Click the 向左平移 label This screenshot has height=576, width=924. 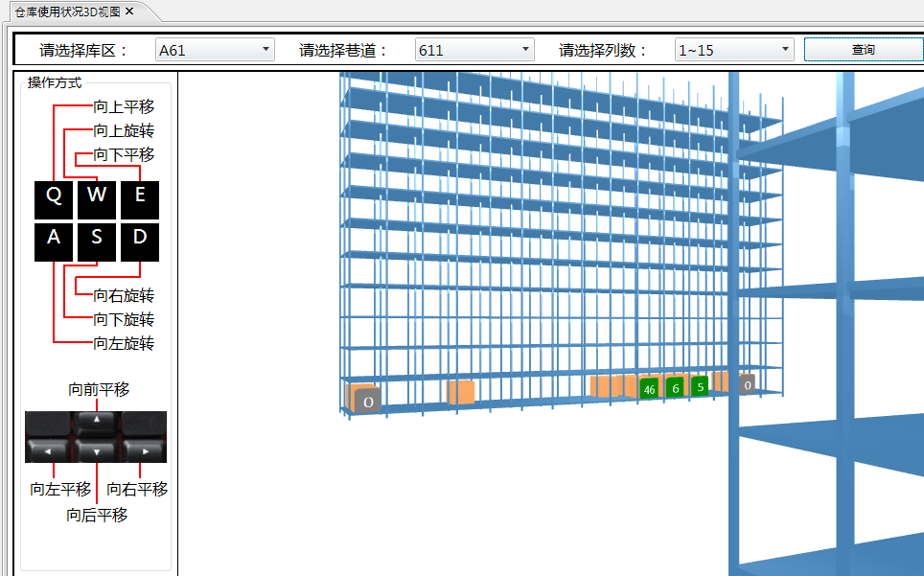tap(60, 489)
